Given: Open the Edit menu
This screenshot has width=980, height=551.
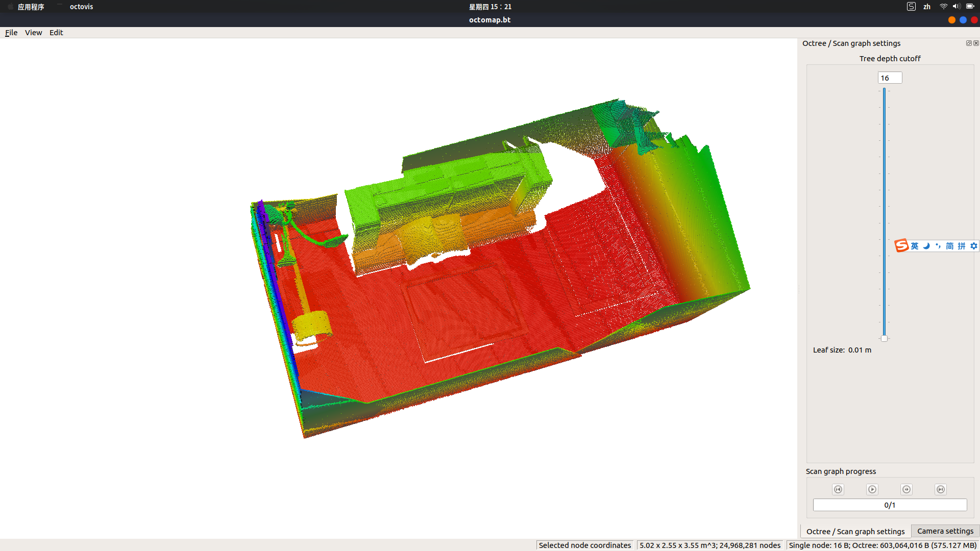Looking at the screenshot, I should (56, 33).
